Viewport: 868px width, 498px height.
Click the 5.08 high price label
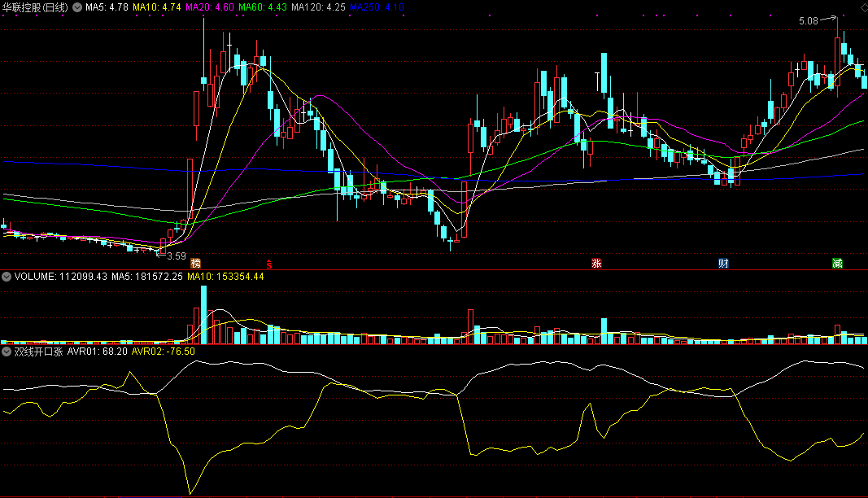(x=809, y=21)
